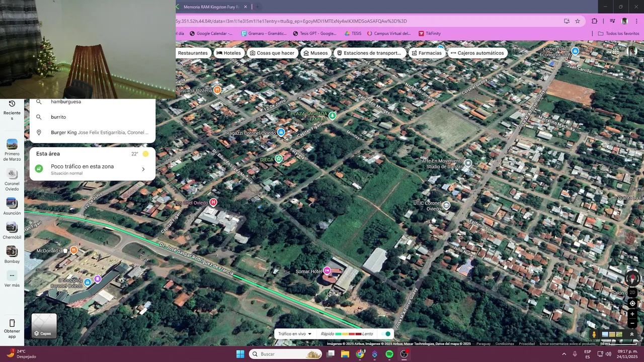The image size is (644, 362).
Task: Filter by Cosas que hacer chip
Action: 272,53
